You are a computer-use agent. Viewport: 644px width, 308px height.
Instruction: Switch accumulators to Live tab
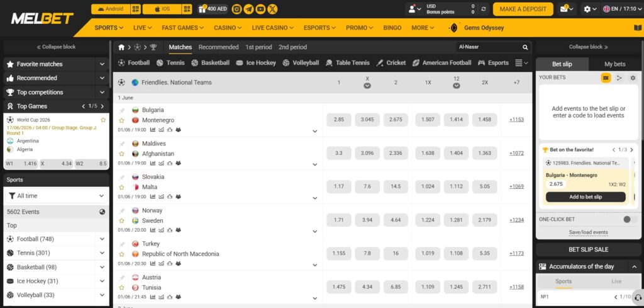(616, 282)
